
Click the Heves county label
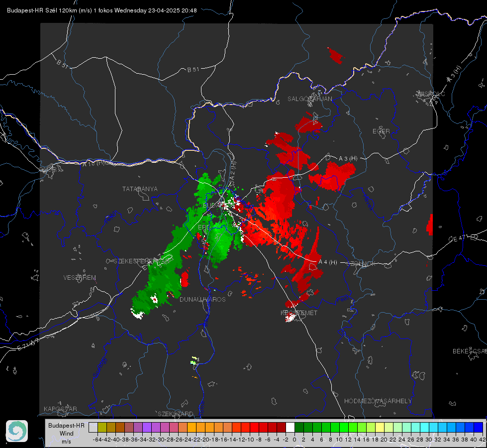(x=368, y=203)
